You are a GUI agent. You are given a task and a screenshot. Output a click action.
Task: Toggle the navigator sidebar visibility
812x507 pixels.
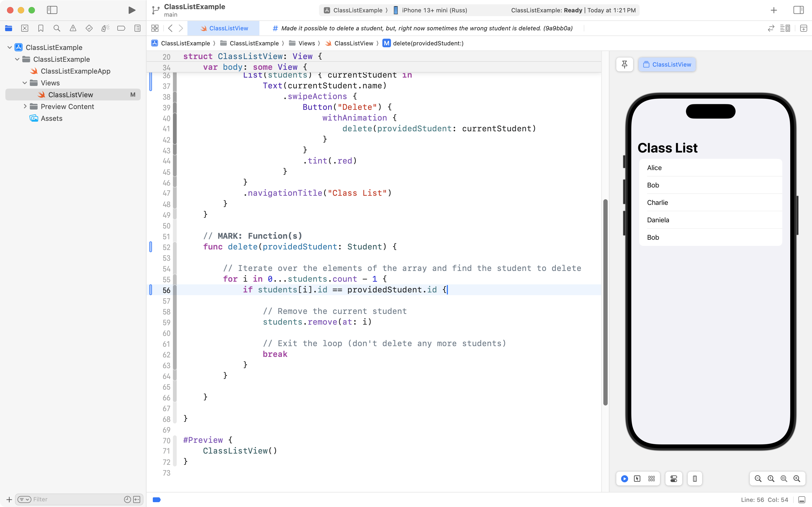coord(52,10)
